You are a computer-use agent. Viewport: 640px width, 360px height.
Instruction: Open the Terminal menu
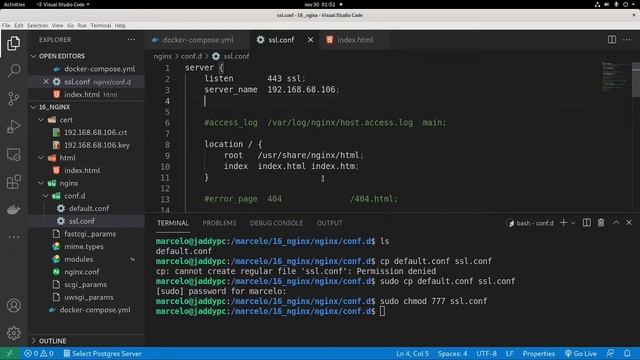[x=100, y=25]
